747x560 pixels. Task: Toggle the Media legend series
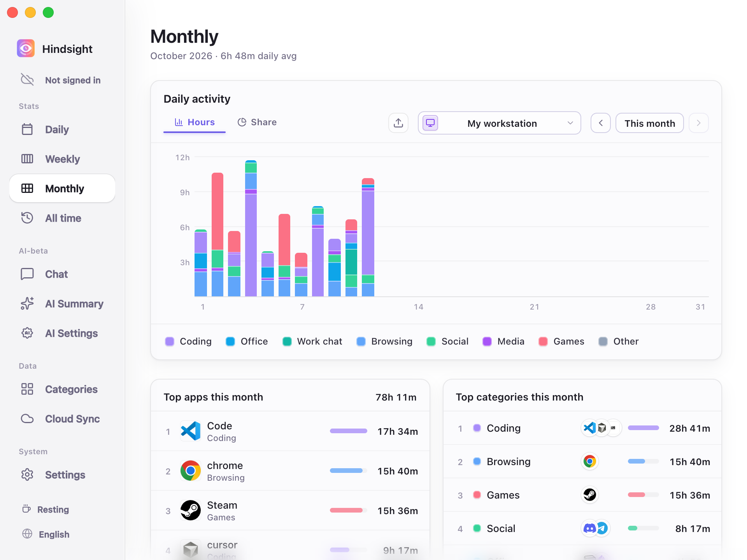pos(503,341)
